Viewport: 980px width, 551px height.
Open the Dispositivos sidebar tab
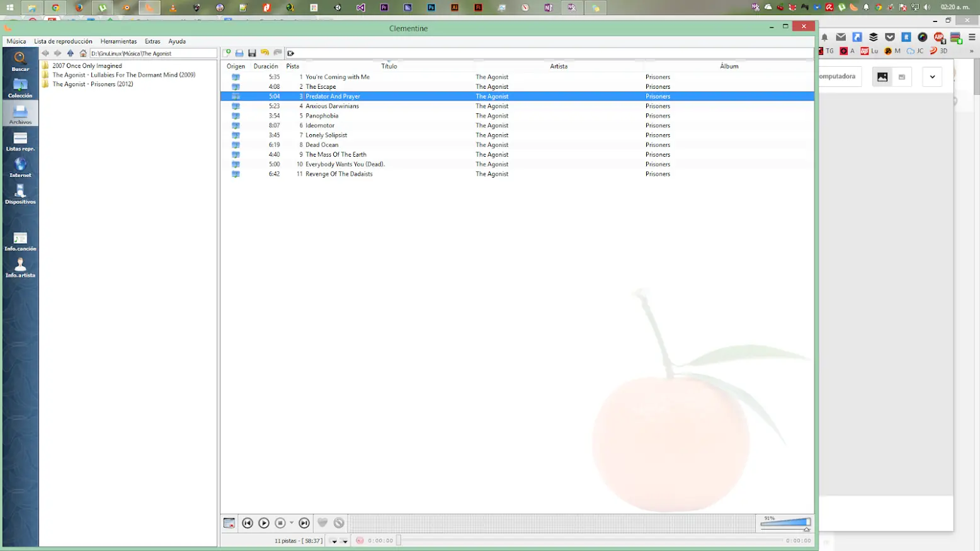click(20, 194)
